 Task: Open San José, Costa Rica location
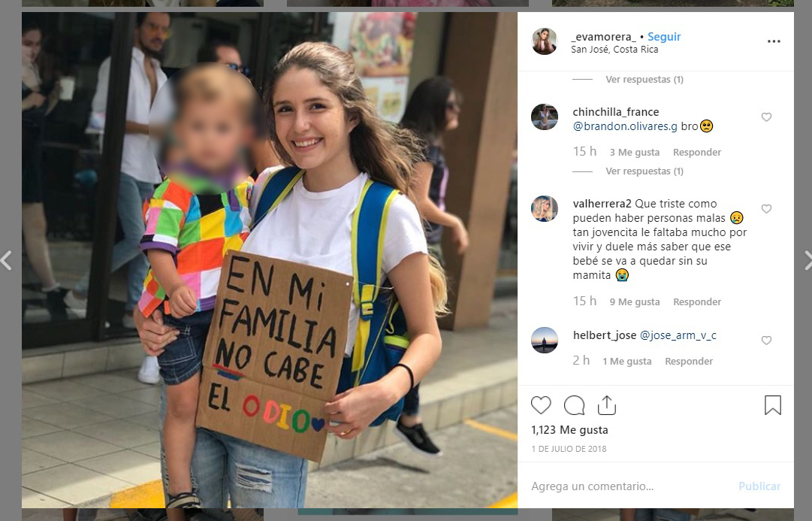[614, 50]
